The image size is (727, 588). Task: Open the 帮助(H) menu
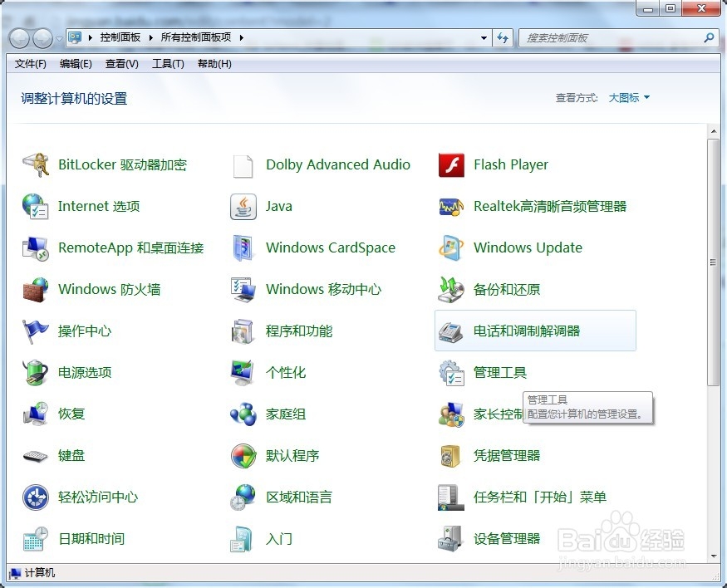[214, 64]
